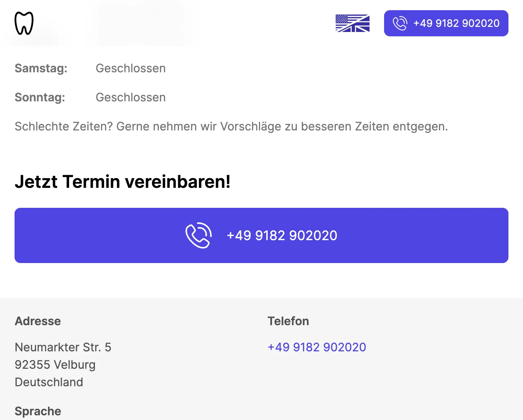This screenshot has height=420, width=523.
Task: Select the address Neumarkter Str. 5
Action: [63, 347]
